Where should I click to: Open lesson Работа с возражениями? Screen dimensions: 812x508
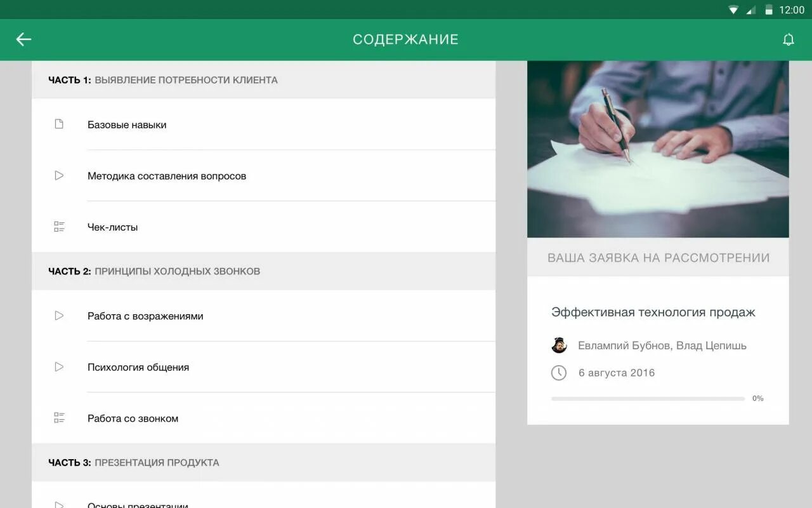(263, 316)
